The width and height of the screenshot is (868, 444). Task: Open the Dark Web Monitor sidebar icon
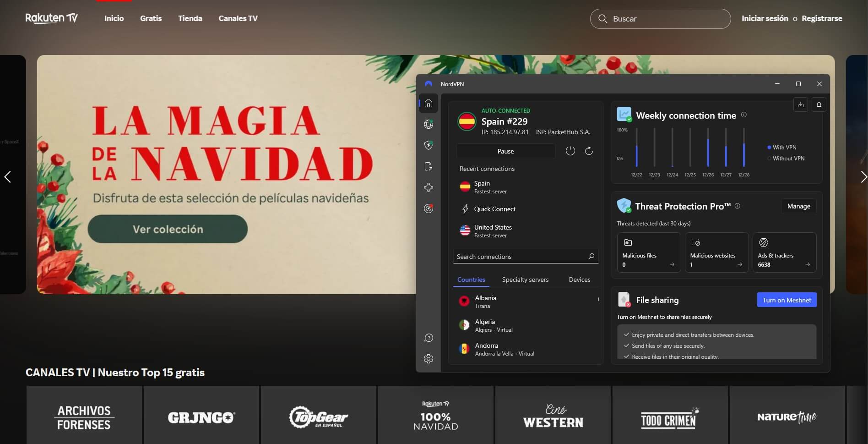pyautogui.click(x=429, y=208)
